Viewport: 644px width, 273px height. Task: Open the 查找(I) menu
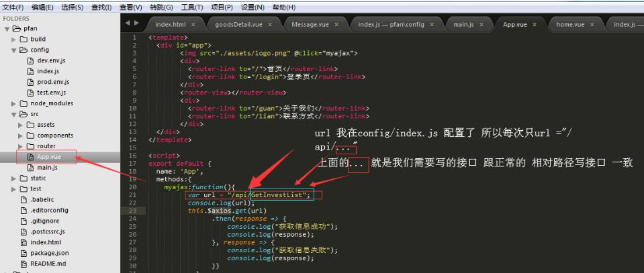pyautogui.click(x=101, y=7)
